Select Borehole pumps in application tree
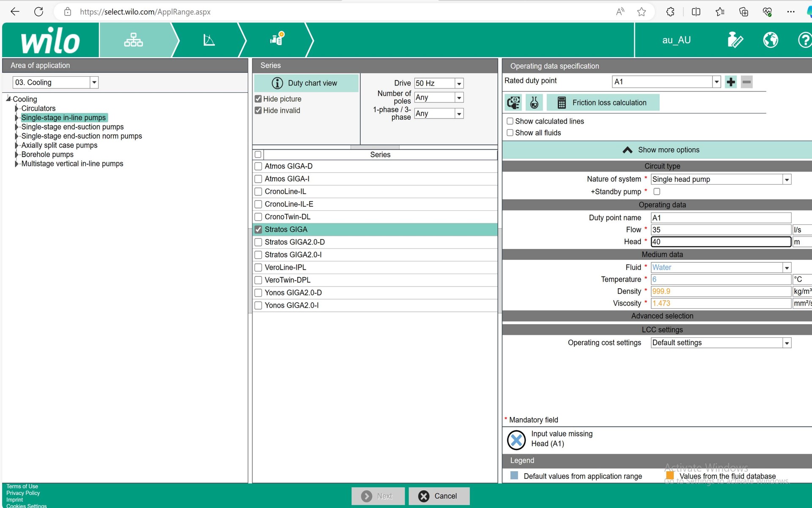The height and width of the screenshot is (508, 812). [47, 155]
